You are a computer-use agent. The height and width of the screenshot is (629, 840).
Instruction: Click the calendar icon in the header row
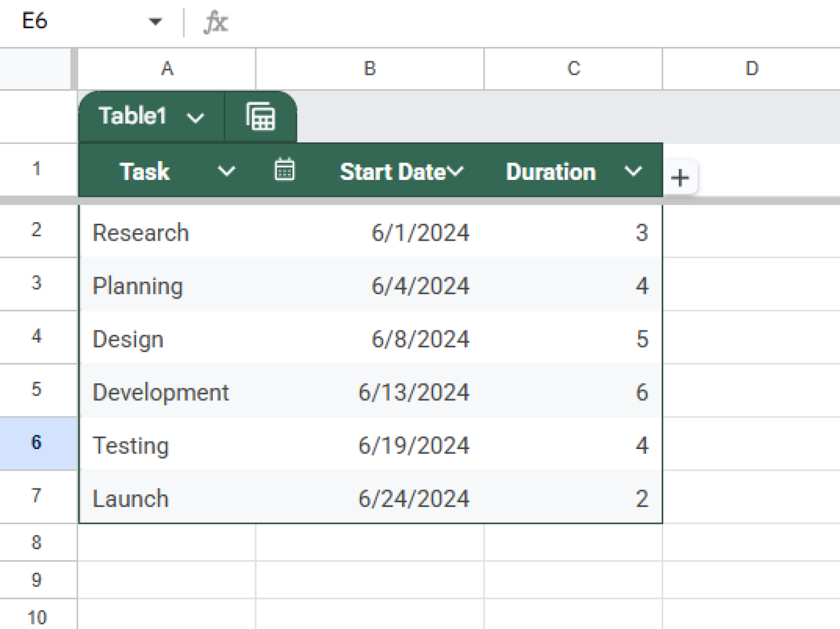click(285, 170)
